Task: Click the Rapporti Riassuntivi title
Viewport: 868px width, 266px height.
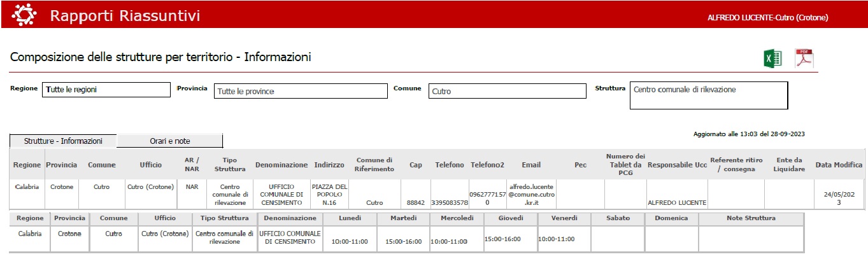Action: pyautogui.click(x=125, y=16)
